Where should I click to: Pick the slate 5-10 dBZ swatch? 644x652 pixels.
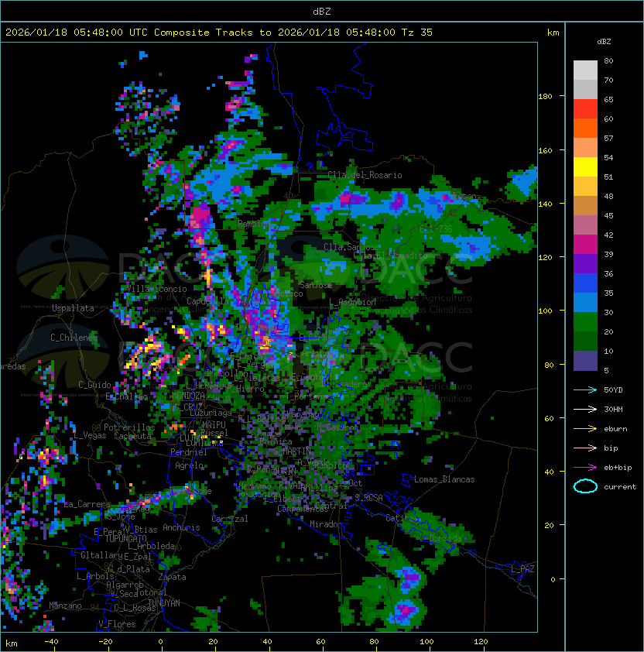click(x=585, y=361)
